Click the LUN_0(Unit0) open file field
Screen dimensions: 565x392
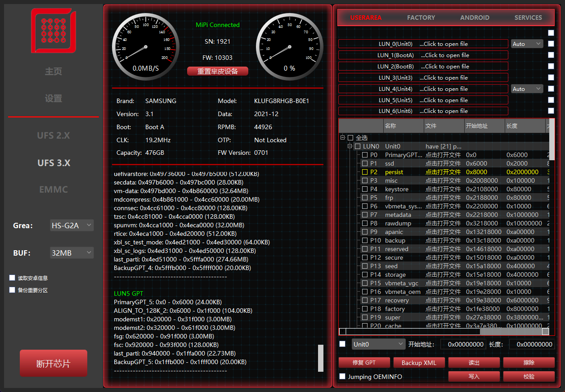click(x=423, y=44)
